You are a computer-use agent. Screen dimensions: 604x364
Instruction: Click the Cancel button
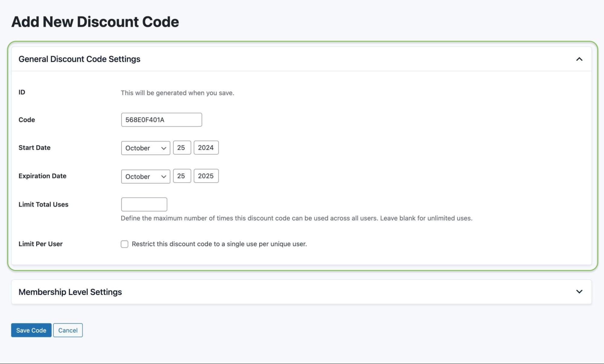tap(68, 330)
